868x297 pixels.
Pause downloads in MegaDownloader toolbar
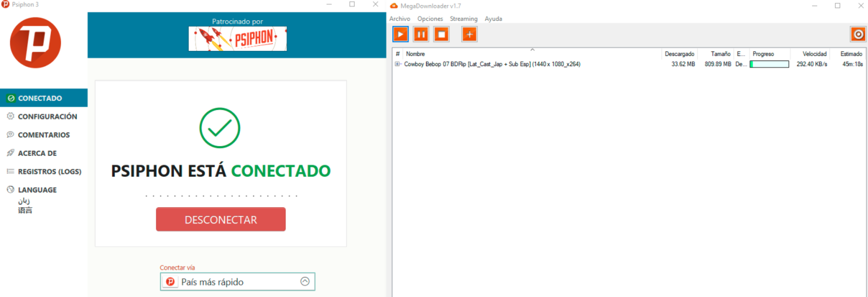[x=421, y=34]
